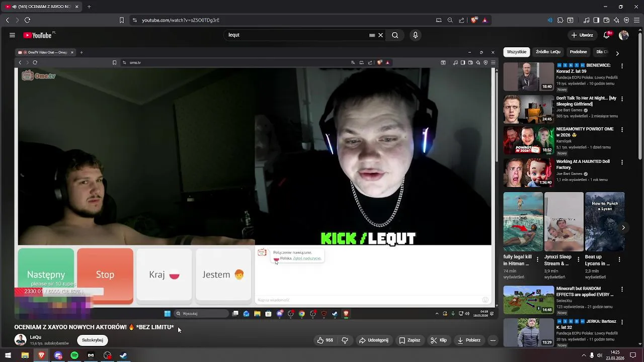Image resolution: width=644 pixels, height=362 pixels.
Task: Open the YouTube account avatar menu
Action: [x=624, y=35]
